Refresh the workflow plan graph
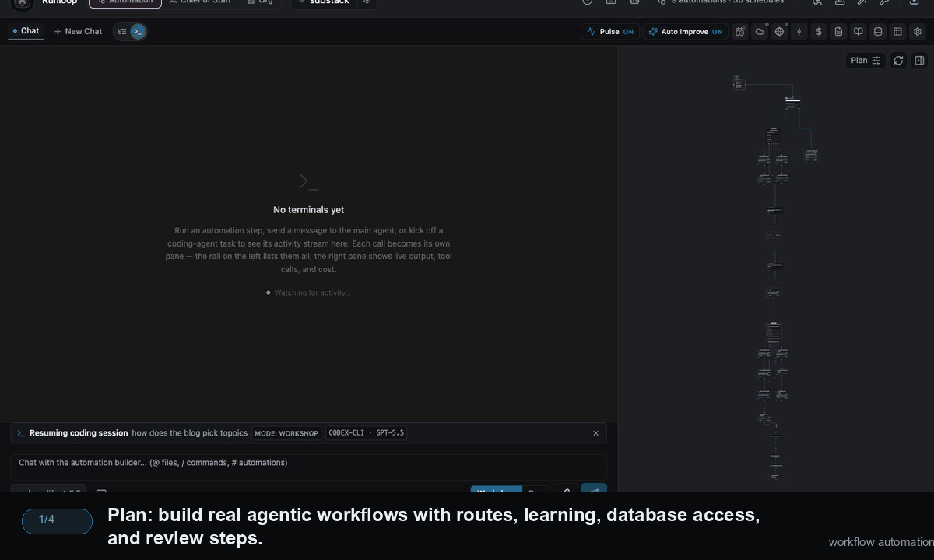Screen dimensions: 934x560 898,61
